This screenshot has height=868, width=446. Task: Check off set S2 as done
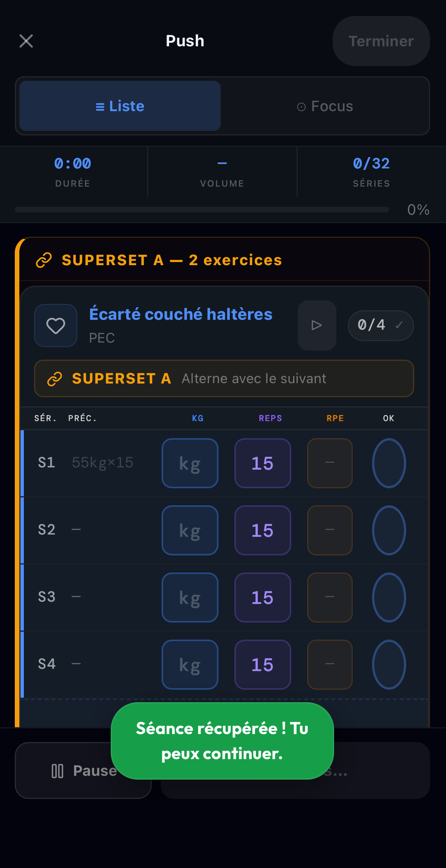(389, 530)
